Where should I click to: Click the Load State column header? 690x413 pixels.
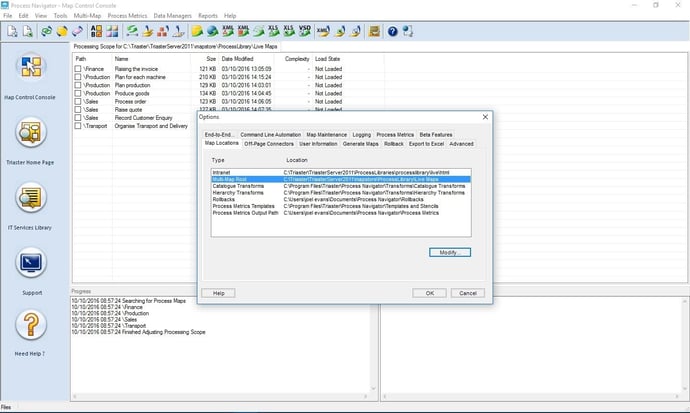[x=348, y=59]
